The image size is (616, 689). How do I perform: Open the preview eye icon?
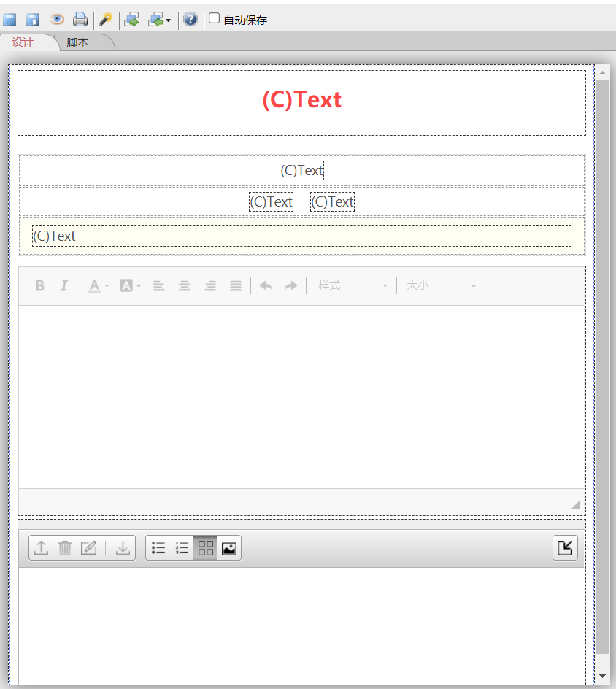(x=57, y=19)
